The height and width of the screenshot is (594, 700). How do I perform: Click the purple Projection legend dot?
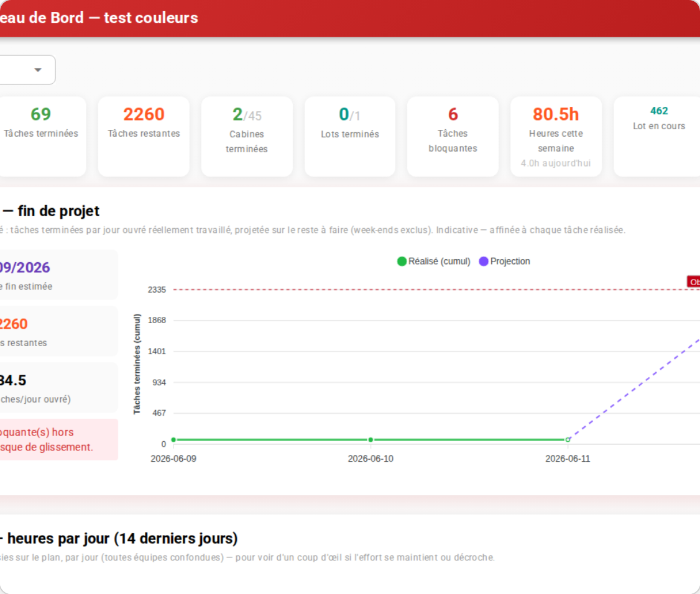(484, 262)
